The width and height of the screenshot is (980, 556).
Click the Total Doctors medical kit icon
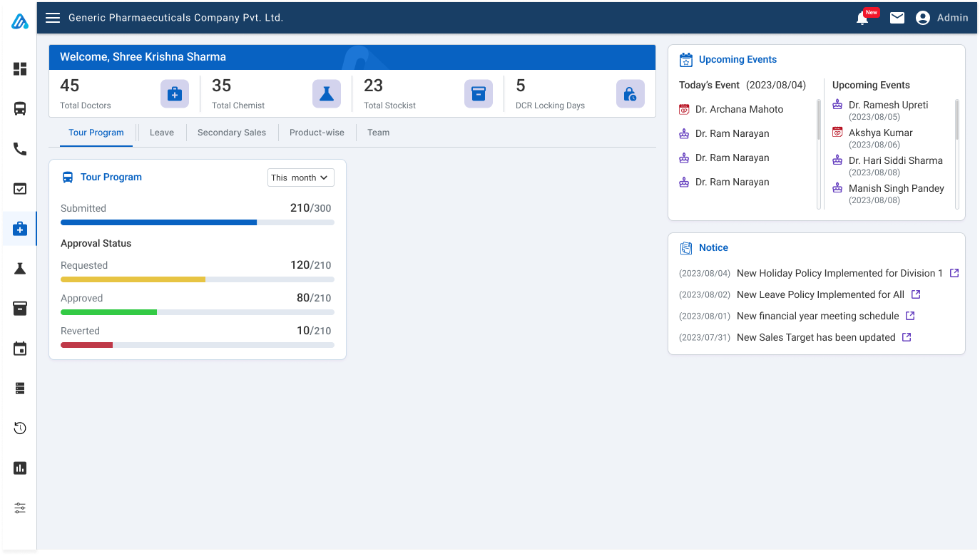[x=175, y=94]
